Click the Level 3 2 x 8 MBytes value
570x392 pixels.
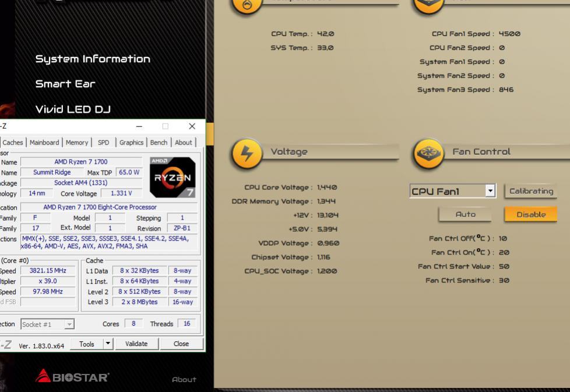(140, 302)
